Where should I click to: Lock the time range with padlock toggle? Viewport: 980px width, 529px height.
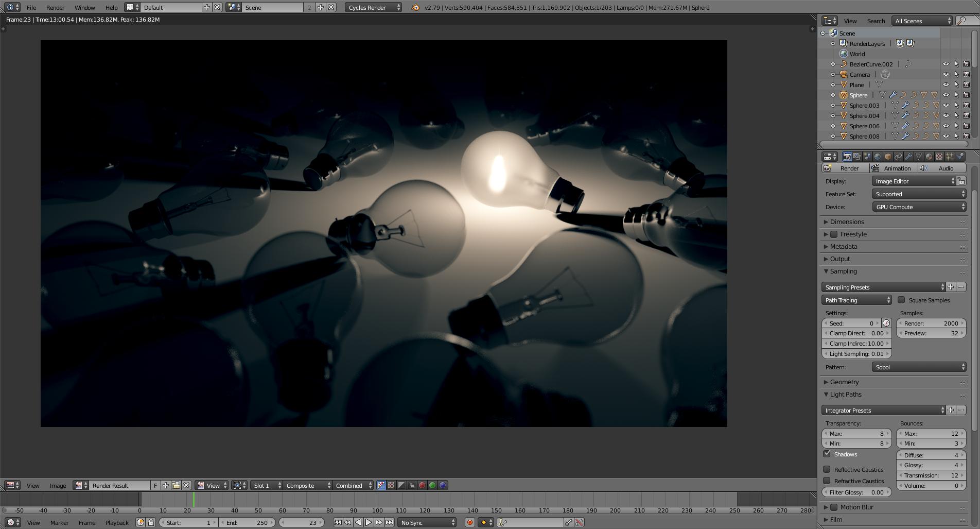151,522
